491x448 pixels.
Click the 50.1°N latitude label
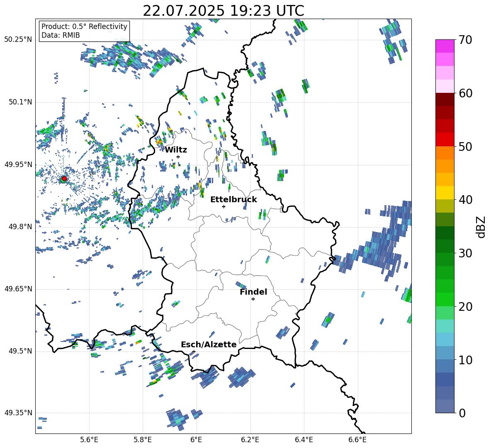coord(20,102)
